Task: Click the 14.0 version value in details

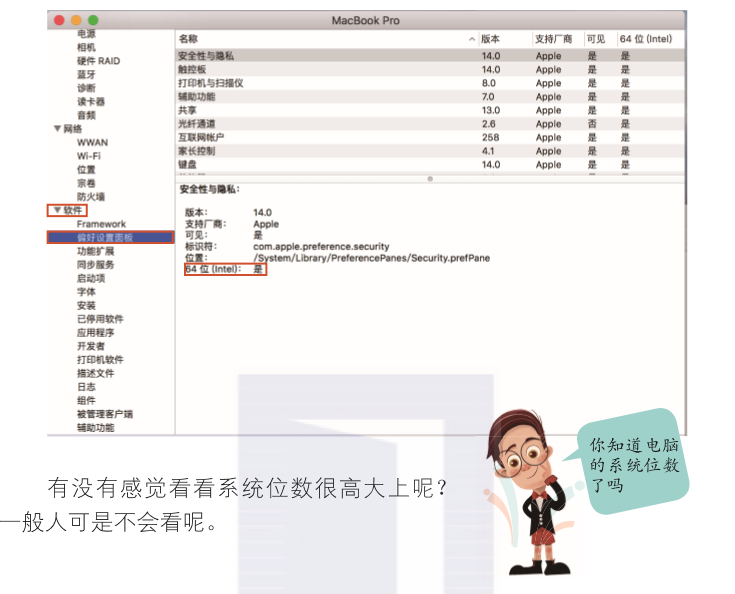Action: [262, 213]
